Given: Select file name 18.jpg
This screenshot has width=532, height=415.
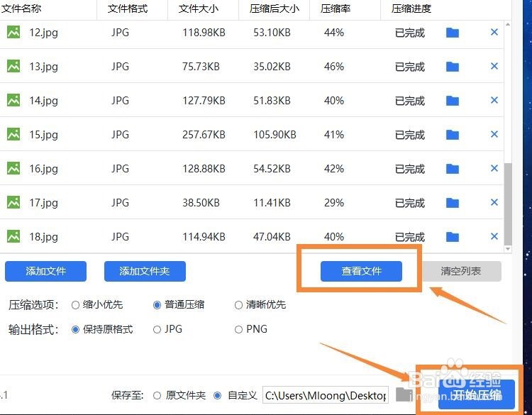Looking at the screenshot, I should [x=43, y=237].
